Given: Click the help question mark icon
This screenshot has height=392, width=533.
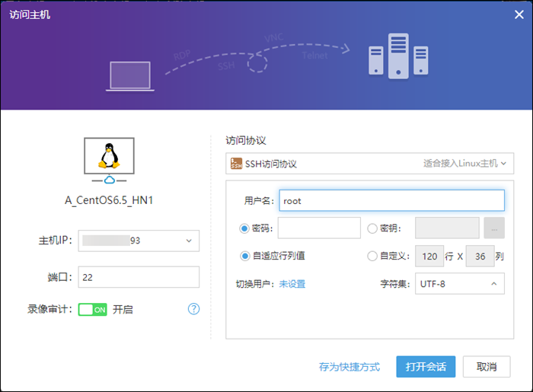Looking at the screenshot, I should pos(193,309).
